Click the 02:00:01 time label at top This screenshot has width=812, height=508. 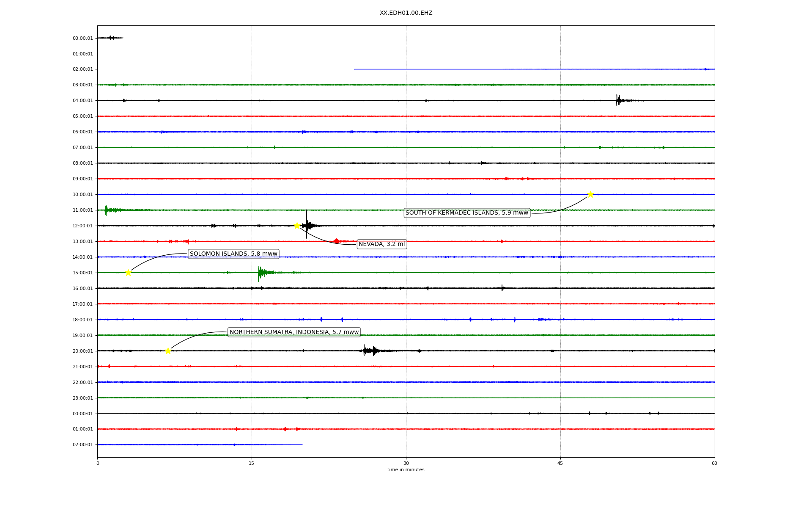tap(83, 69)
